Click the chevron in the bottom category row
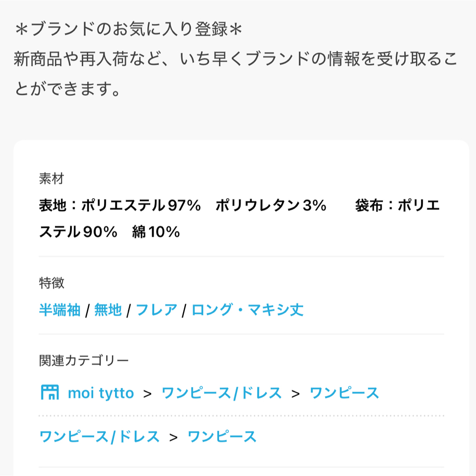The height and width of the screenshot is (476, 476). (x=174, y=438)
